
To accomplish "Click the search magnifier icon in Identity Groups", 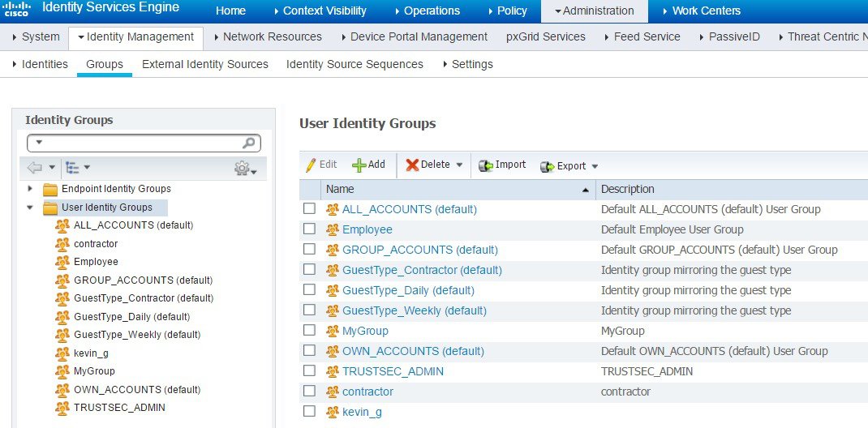I will click(249, 143).
